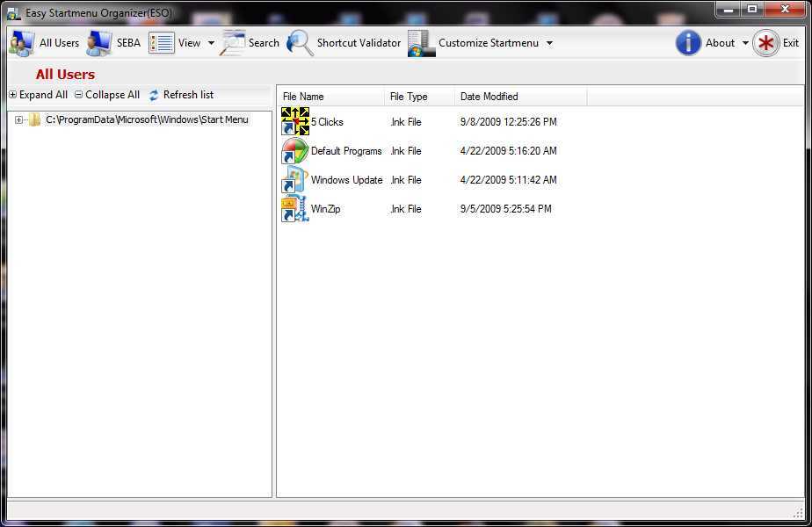Image resolution: width=812 pixels, height=527 pixels.
Task: Click the SEBA toolbar label
Action: tap(128, 43)
